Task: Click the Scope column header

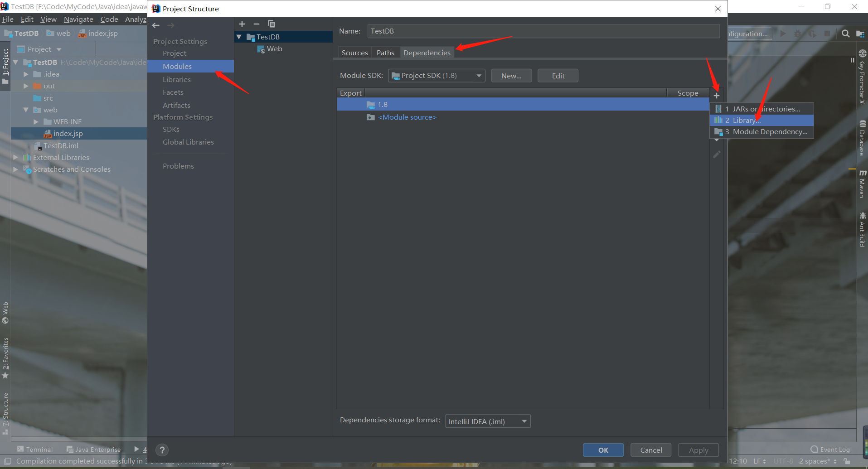Action: 688,93
